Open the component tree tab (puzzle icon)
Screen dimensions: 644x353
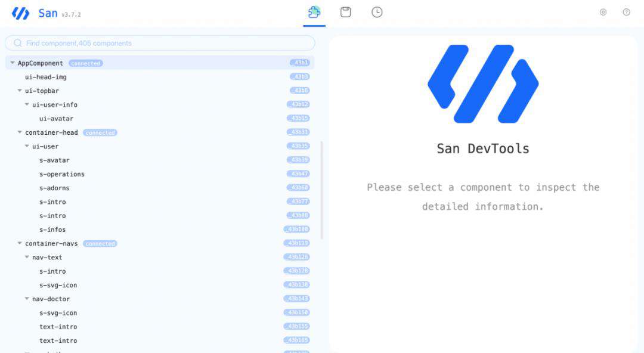(x=314, y=12)
